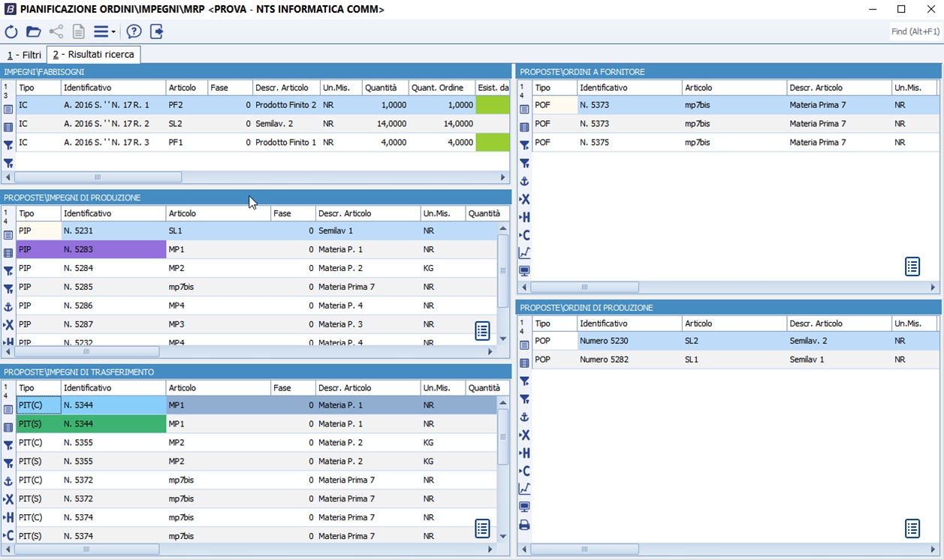Screen dimensions: 944x560
Task: Select the 2 - Risultati ricerca tab
Action: pos(93,55)
